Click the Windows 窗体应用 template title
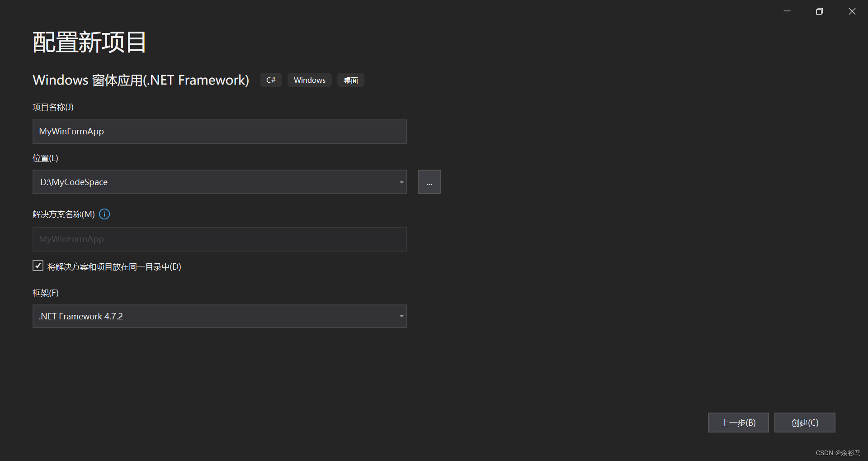 pos(141,80)
